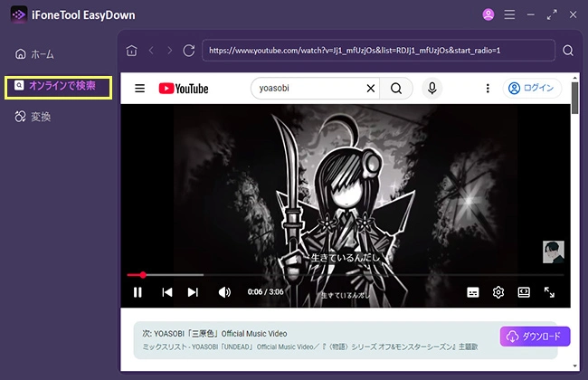Screen dimensions: 588x380
Task: Maximize the EasyDown window
Action: pyautogui.click(x=552, y=15)
